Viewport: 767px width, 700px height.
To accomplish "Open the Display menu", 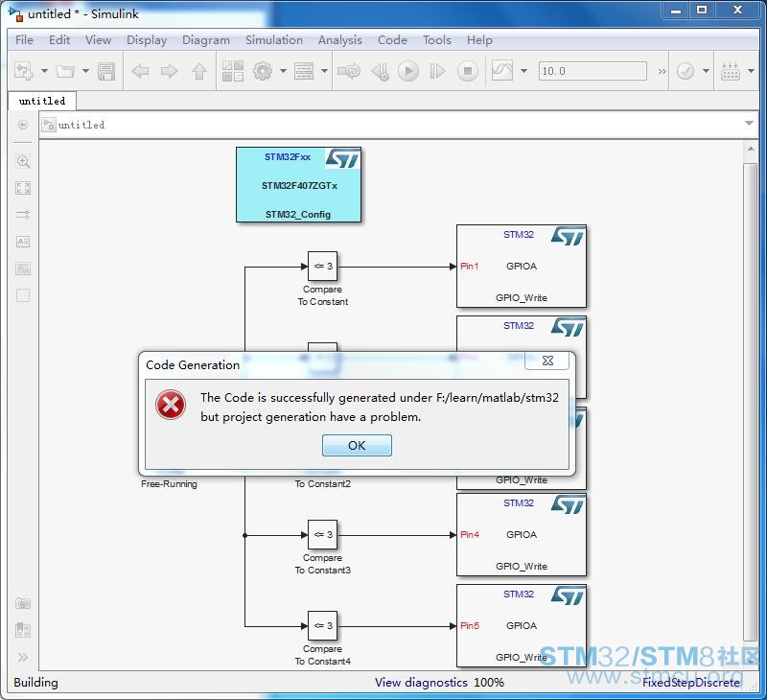I will click(147, 40).
